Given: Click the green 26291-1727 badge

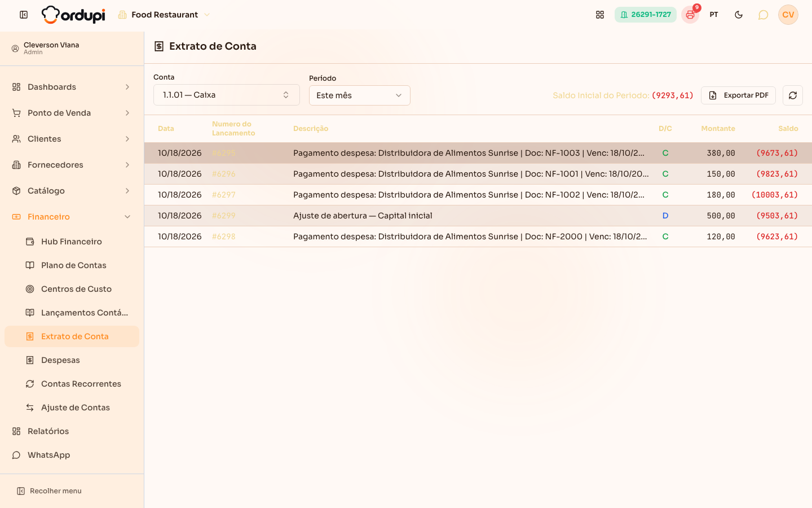Looking at the screenshot, I should click(x=646, y=15).
